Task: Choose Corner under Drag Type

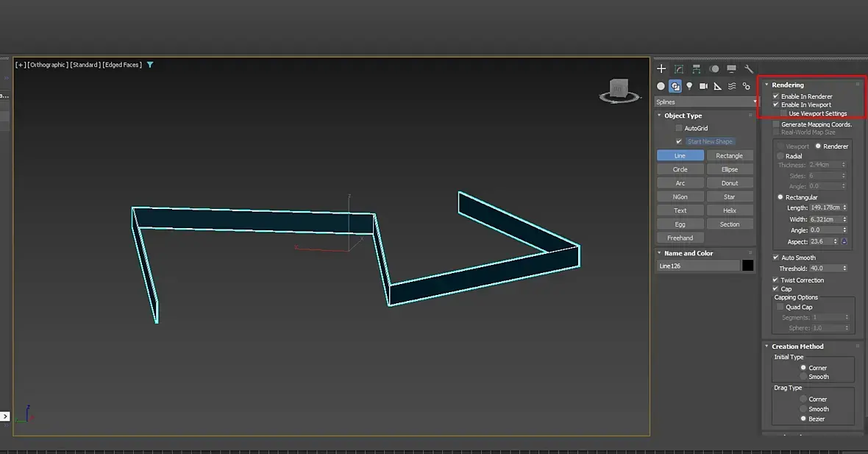Action: (x=803, y=399)
